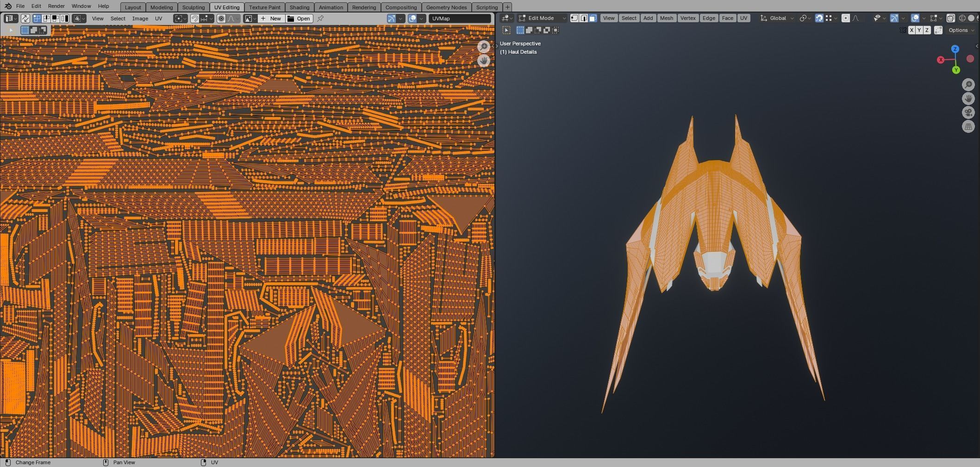The height and width of the screenshot is (467, 980).
Task: Open the sticky selection mode dropdown
Action: pos(79,19)
